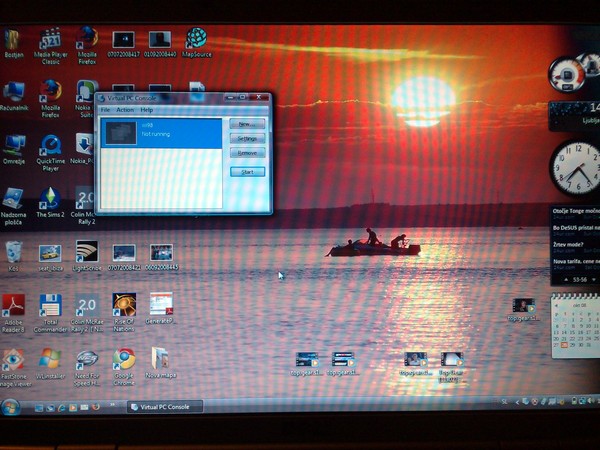This screenshot has width=600, height=450.
Task: Select the seat_ibiza image file icon
Action: pos(50,258)
